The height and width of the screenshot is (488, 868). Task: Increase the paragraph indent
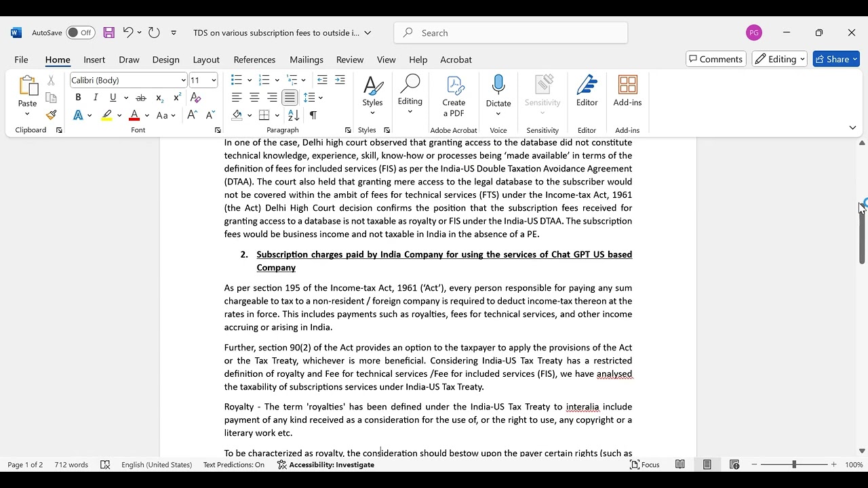(x=340, y=80)
